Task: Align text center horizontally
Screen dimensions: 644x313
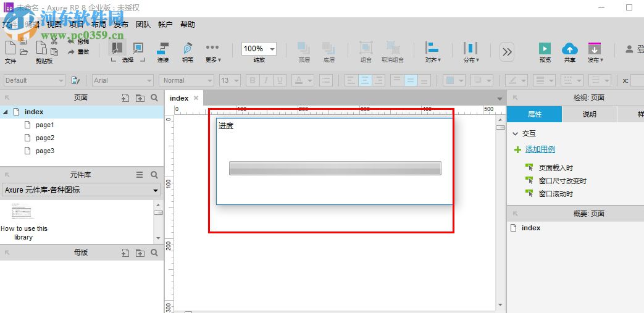Action: tap(365, 80)
